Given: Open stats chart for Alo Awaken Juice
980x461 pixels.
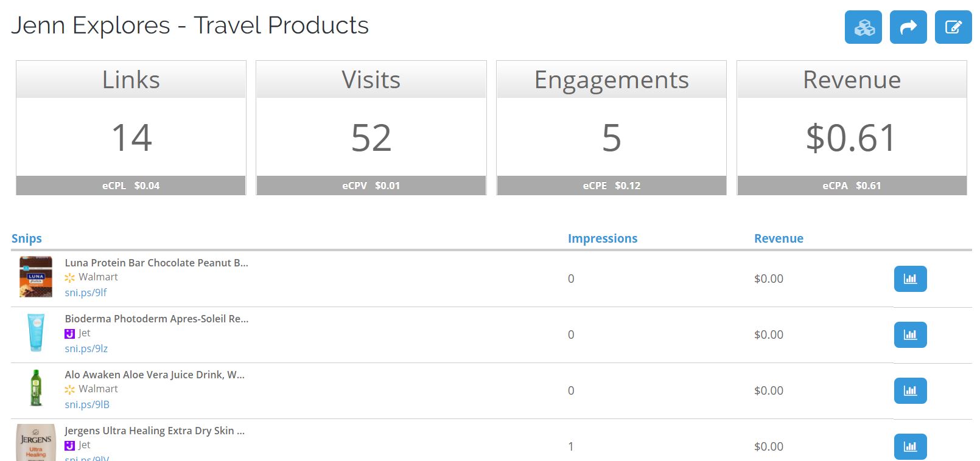Looking at the screenshot, I should click(x=910, y=390).
